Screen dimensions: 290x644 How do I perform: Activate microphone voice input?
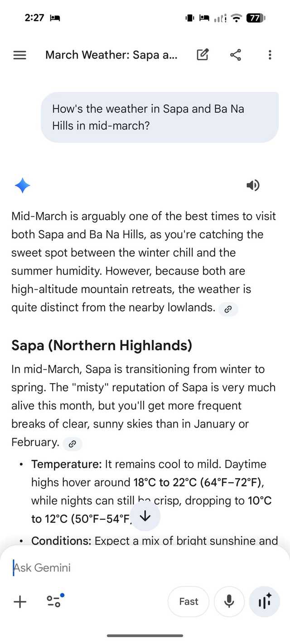coord(229,601)
